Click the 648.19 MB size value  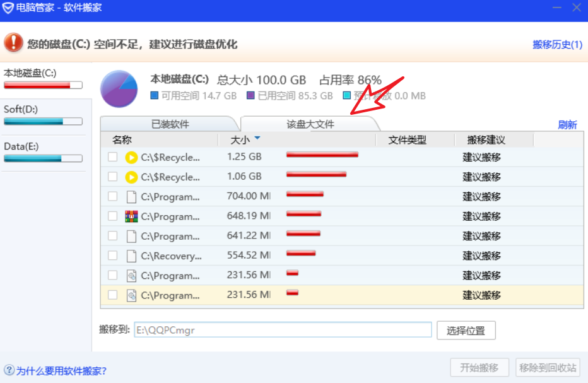tap(249, 216)
